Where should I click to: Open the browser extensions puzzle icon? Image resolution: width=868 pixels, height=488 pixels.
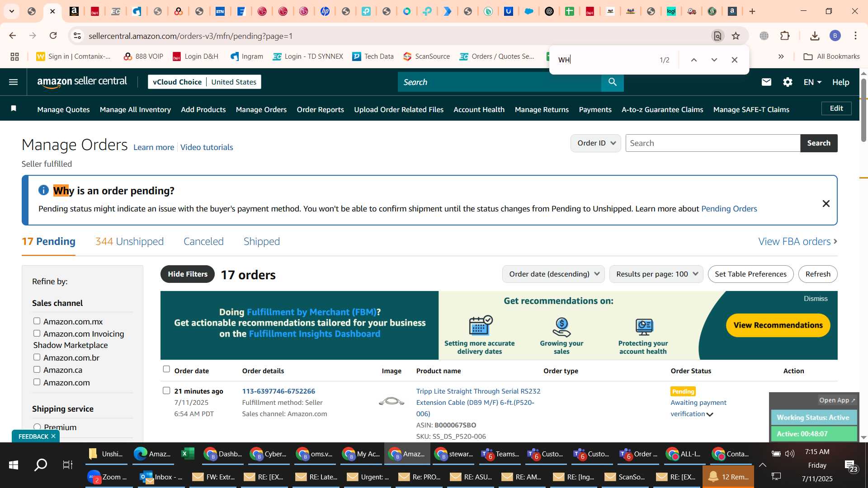coord(785,36)
